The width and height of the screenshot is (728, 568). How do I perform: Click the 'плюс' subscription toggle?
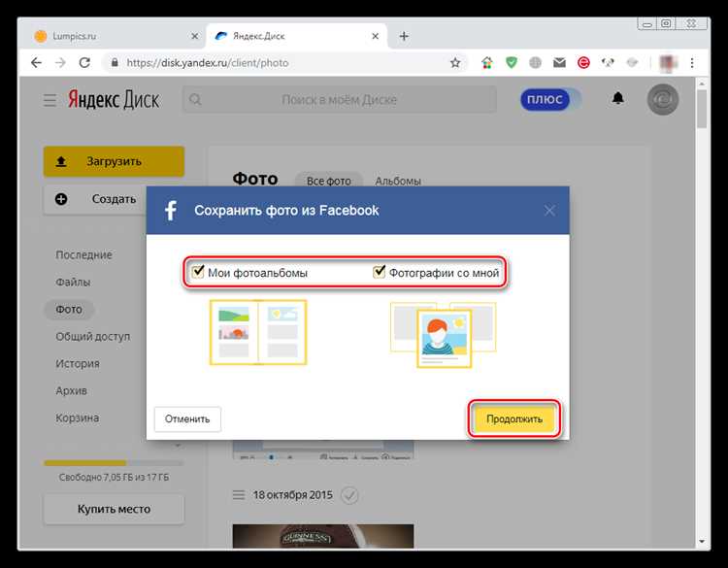[x=550, y=99]
